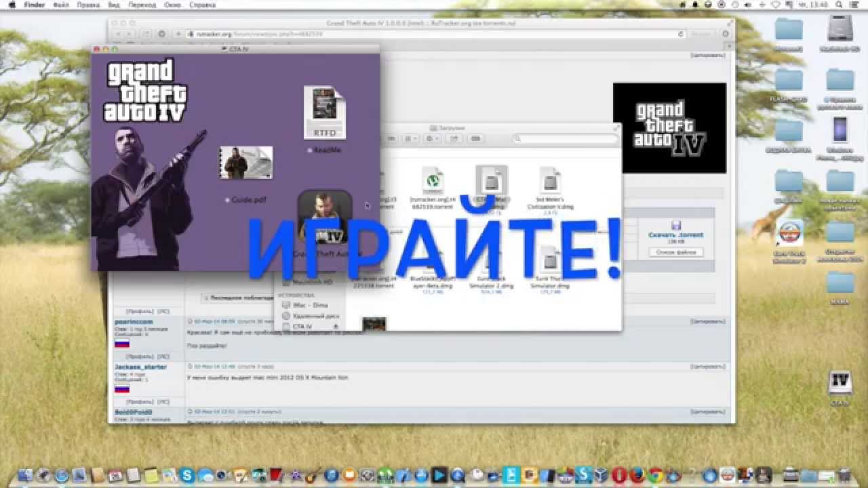
Task: Eject the GTA IV volume in sidebar
Action: click(336, 327)
